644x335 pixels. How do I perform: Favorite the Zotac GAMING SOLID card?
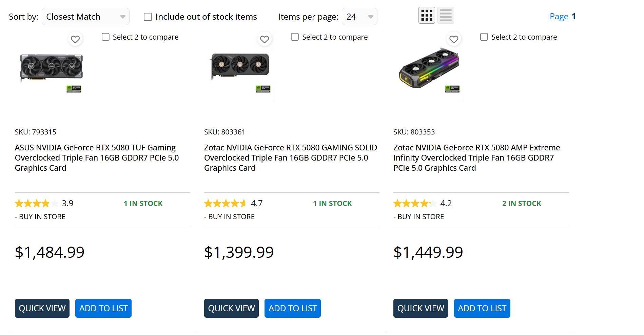pos(265,39)
